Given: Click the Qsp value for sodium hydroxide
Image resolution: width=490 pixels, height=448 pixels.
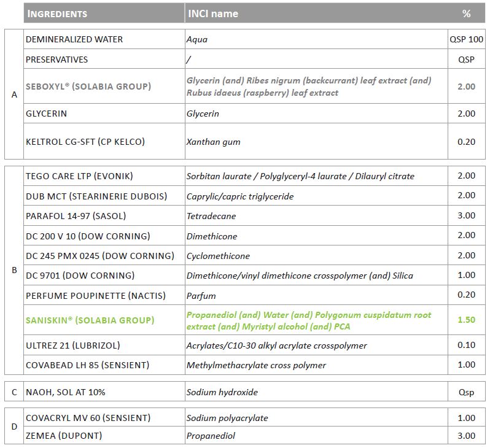Looking at the screenshot, I should click(x=466, y=392).
